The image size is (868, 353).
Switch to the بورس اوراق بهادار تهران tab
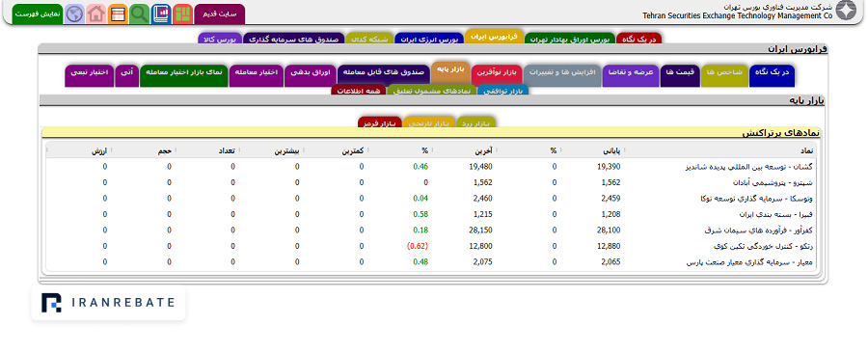(570, 40)
